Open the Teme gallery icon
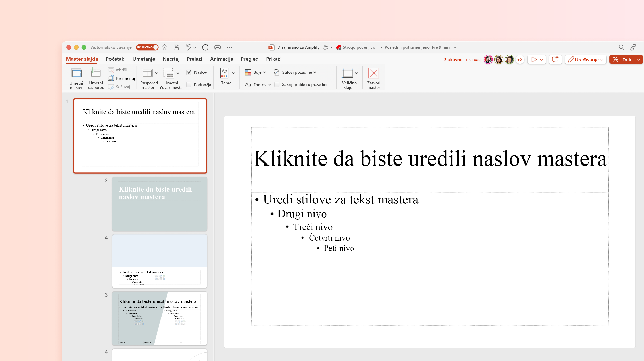The height and width of the screenshot is (361, 644). tap(224, 73)
